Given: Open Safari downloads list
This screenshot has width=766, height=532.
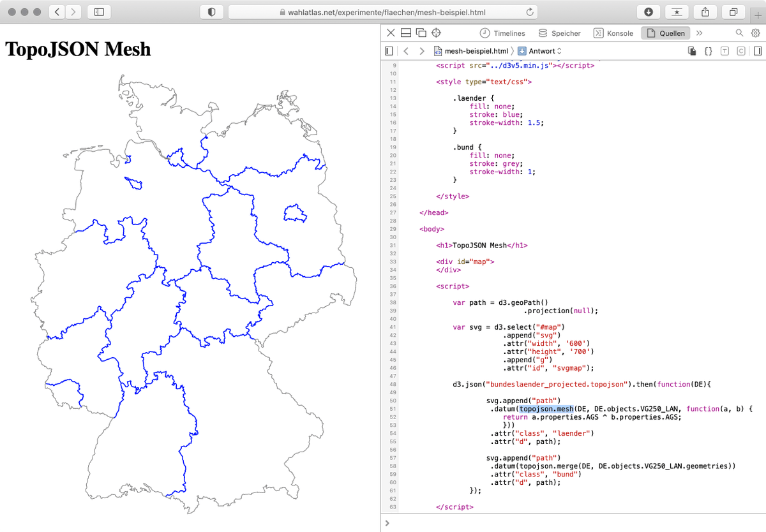Looking at the screenshot, I should point(649,12).
